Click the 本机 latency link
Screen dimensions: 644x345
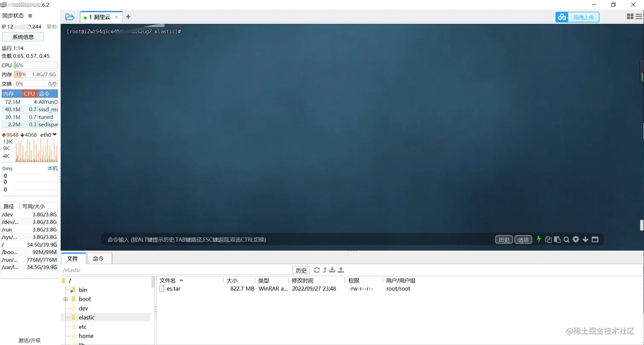52,168
